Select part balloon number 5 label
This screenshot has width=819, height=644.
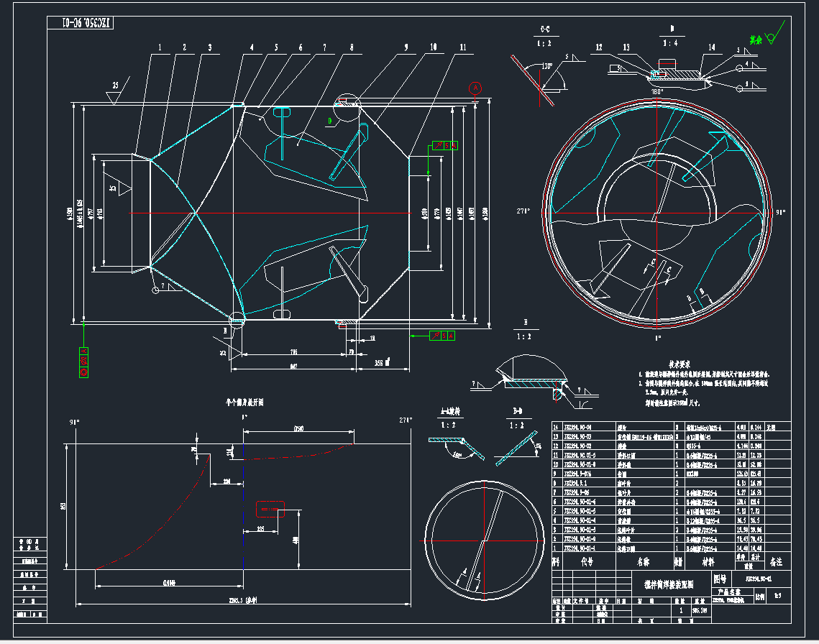click(276, 47)
